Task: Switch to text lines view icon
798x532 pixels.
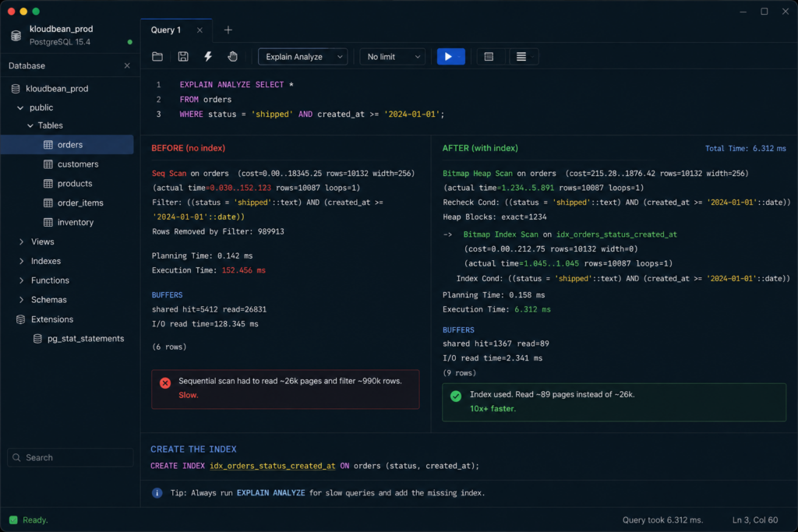Action: (521, 56)
